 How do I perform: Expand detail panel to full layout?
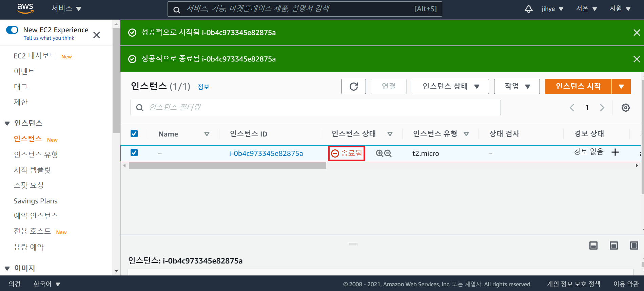pyautogui.click(x=634, y=245)
